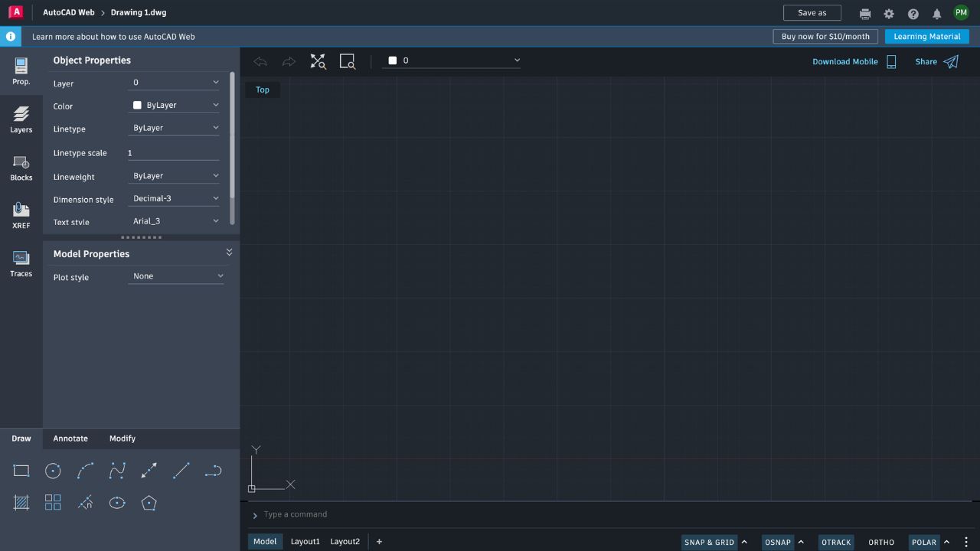Toggle ORTHO mode in the status bar

click(x=880, y=542)
